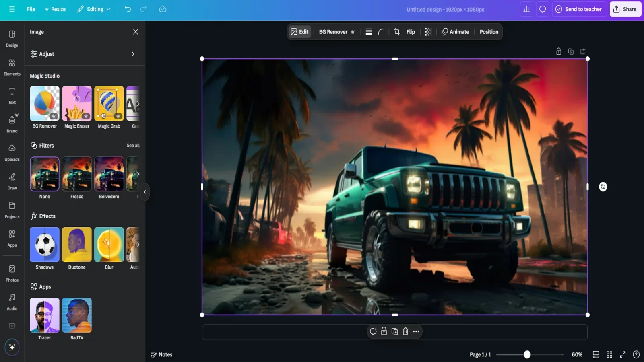Lock the page icon above canvas

point(559,51)
